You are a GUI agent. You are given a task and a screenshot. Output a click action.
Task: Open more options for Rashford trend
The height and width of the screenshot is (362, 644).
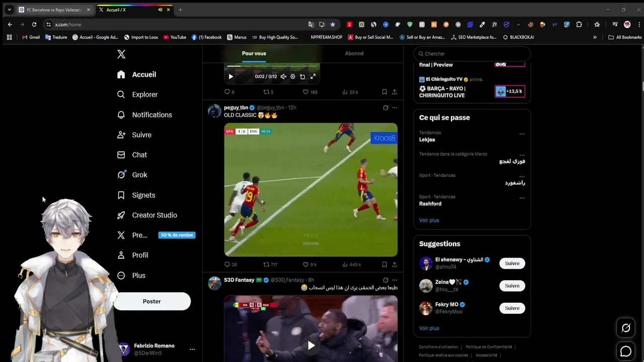(522, 198)
